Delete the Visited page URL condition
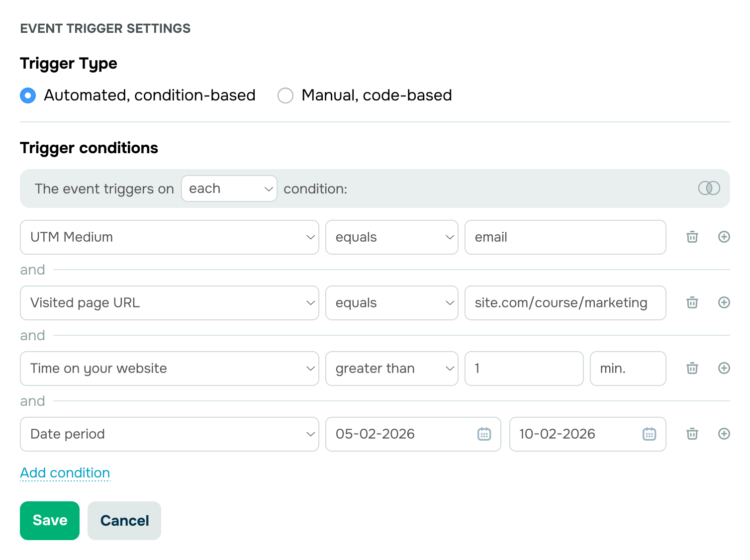The image size is (750, 560). (x=692, y=303)
